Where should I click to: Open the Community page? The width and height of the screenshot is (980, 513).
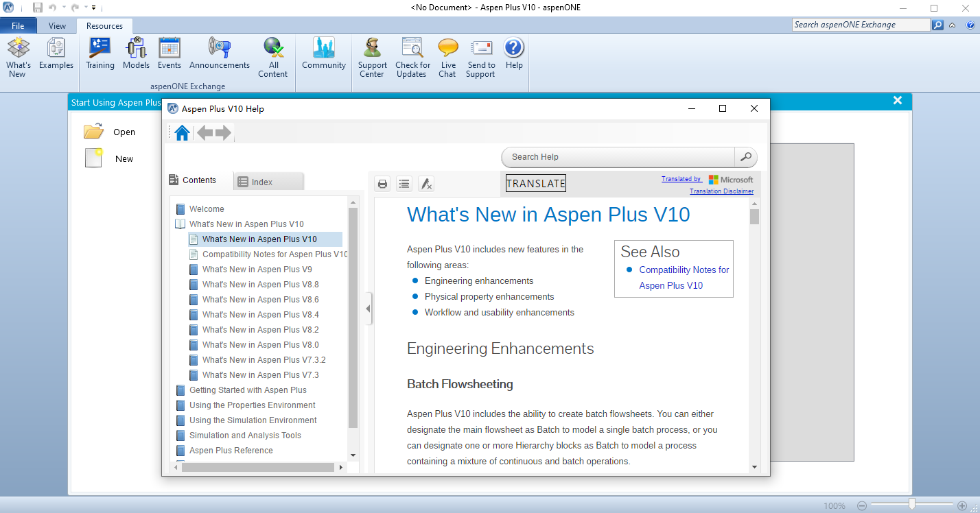[x=323, y=53]
